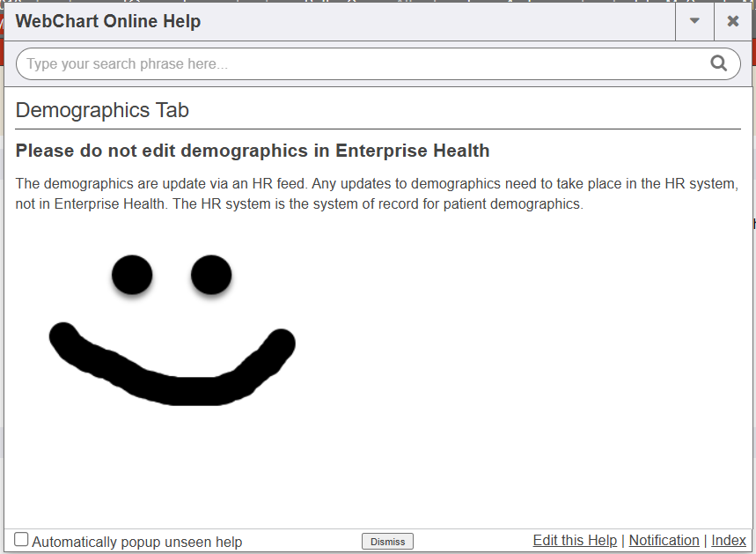Open the Notification link

point(664,541)
